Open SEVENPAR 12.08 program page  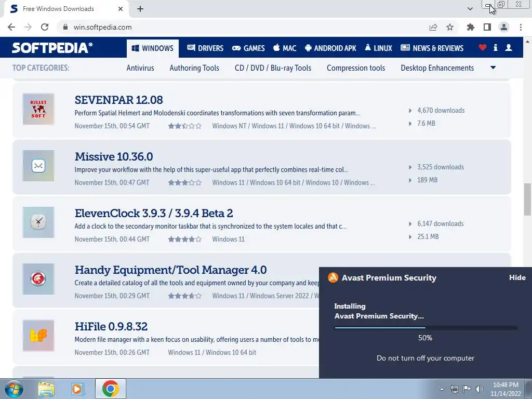[x=119, y=100]
